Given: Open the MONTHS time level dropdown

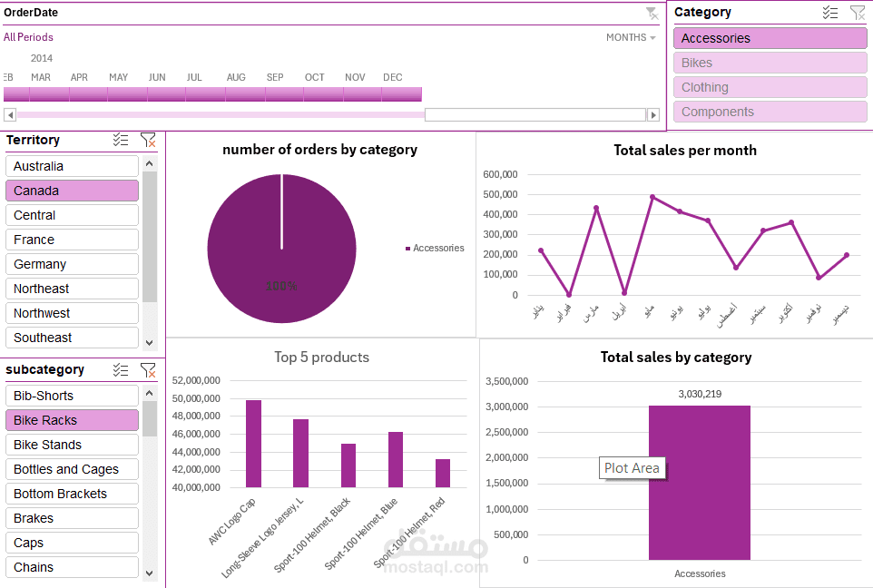Looking at the screenshot, I should pos(631,37).
